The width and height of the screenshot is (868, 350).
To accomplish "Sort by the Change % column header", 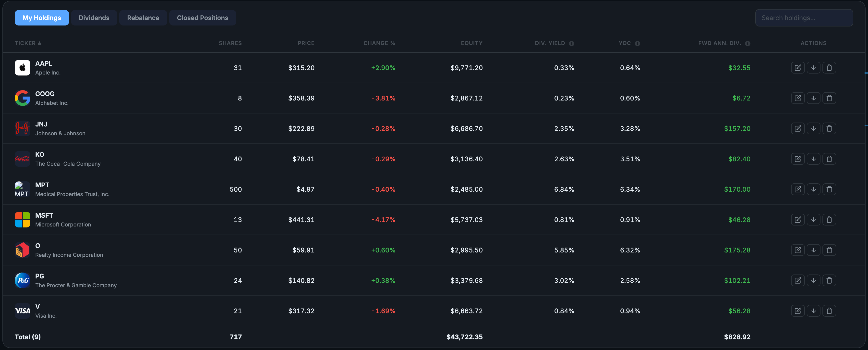I will coord(379,43).
